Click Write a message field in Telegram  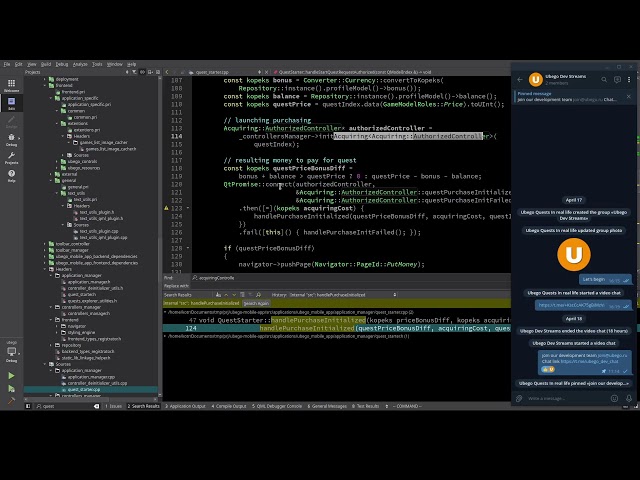click(567, 398)
